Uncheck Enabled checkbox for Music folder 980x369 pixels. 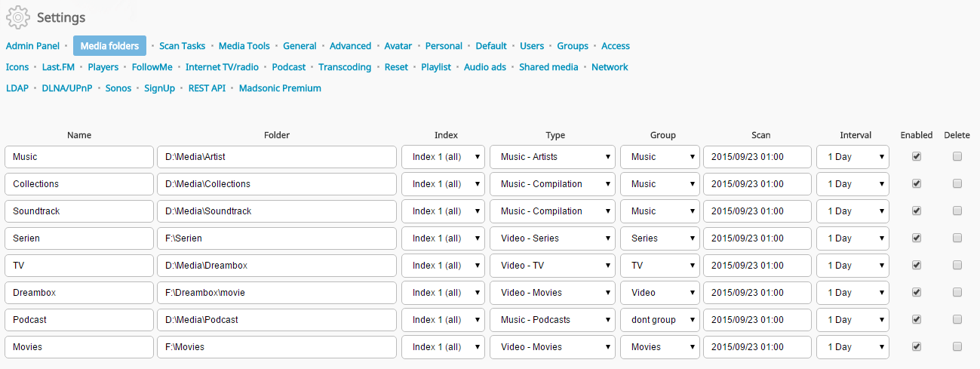[x=917, y=157]
